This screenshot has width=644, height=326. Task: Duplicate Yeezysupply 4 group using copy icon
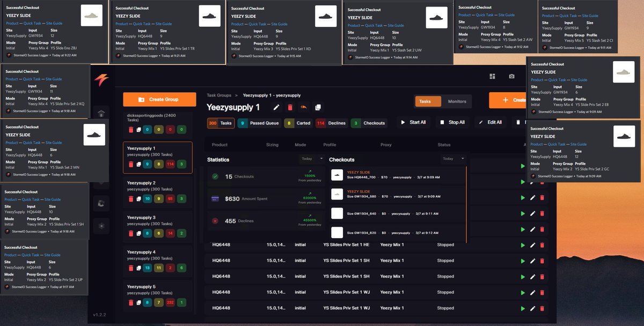tap(138, 268)
